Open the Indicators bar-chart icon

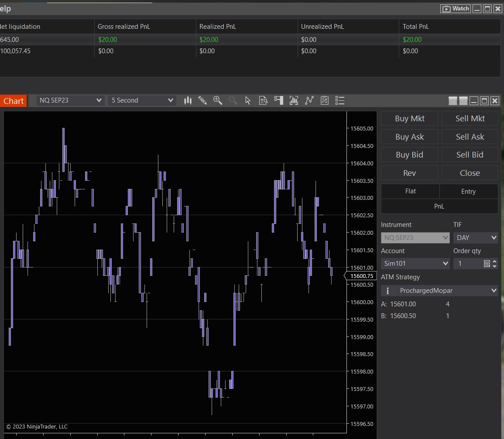(294, 101)
